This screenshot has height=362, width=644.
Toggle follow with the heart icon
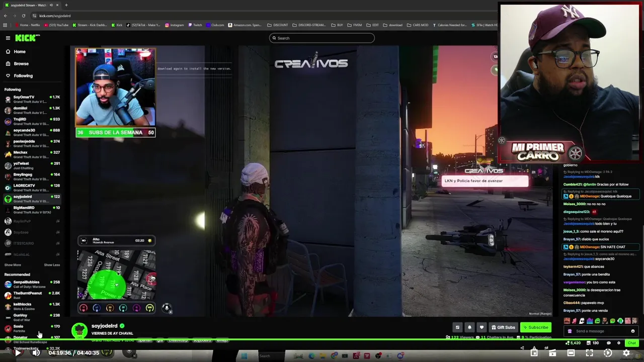(481, 327)
